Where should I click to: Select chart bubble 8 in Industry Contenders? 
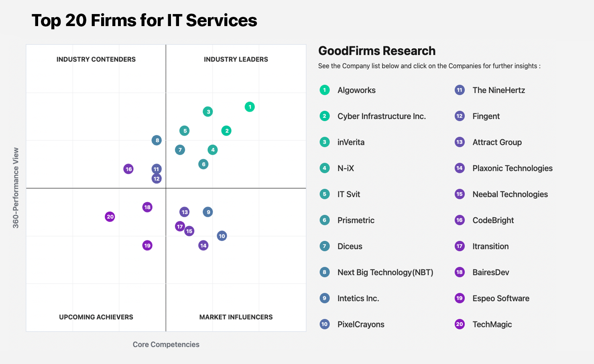pyautogui.click(x=157, y=140)
